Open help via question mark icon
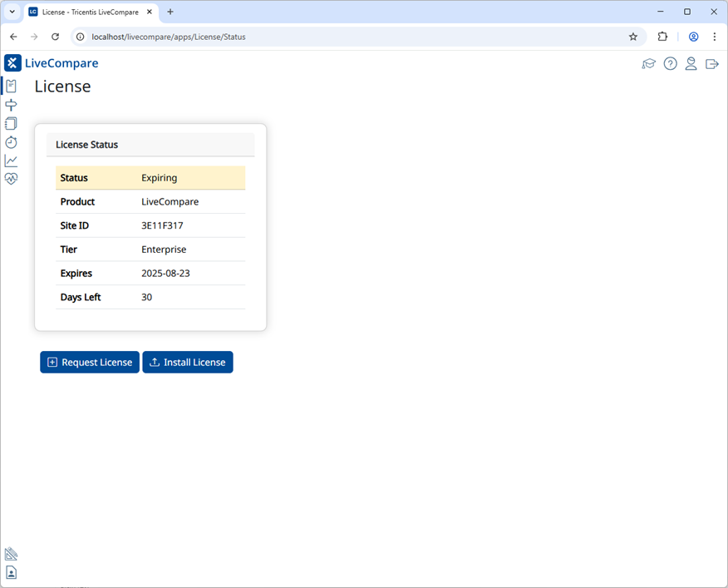The height and width of the screenshot is (588, 728). click(x=670, y=64)
